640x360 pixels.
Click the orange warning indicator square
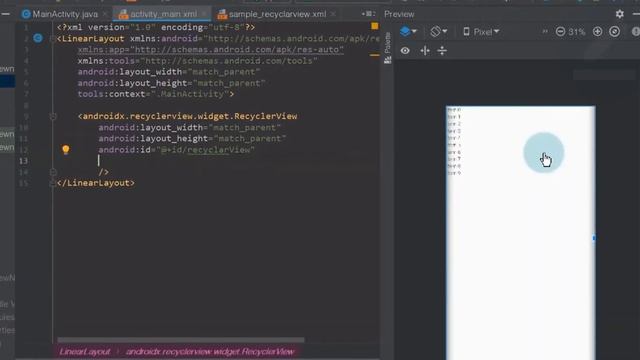pyautogui.click(x=374, y=26)
